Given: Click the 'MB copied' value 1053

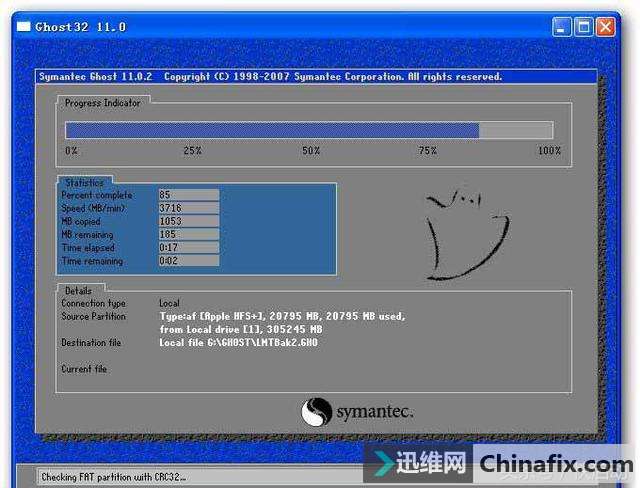Looking at the screenshot, I should pos(189,221).
